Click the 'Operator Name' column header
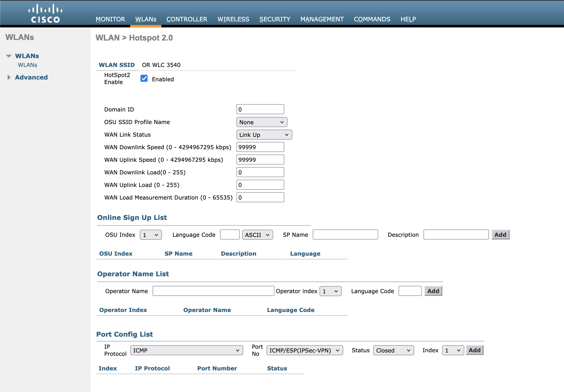This screenshot has height=392, width=564. [207, 310]
